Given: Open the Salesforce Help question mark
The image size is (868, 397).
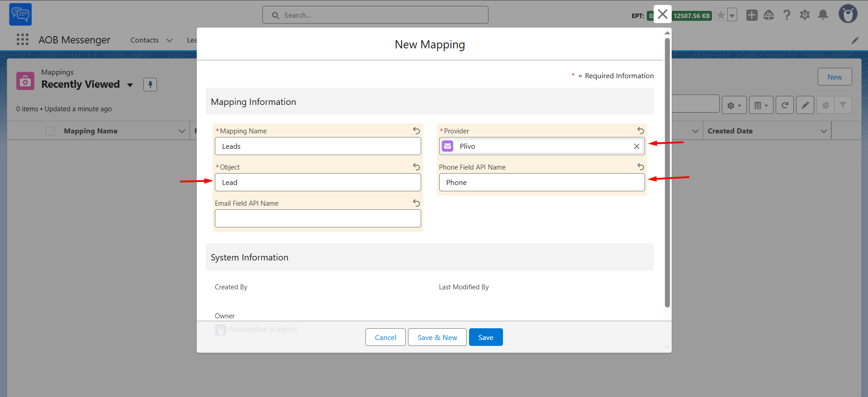Looking at the screenshot, I should coord(787,15).
